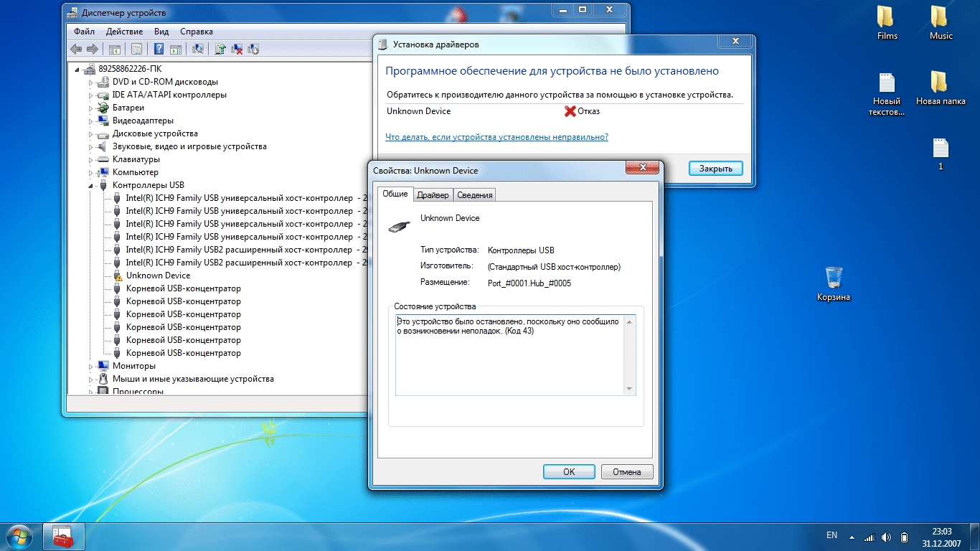Screen dimensions: 980x551
Task: Click the blue Help question mark toolbar icon
Action: tap(157, 50)
